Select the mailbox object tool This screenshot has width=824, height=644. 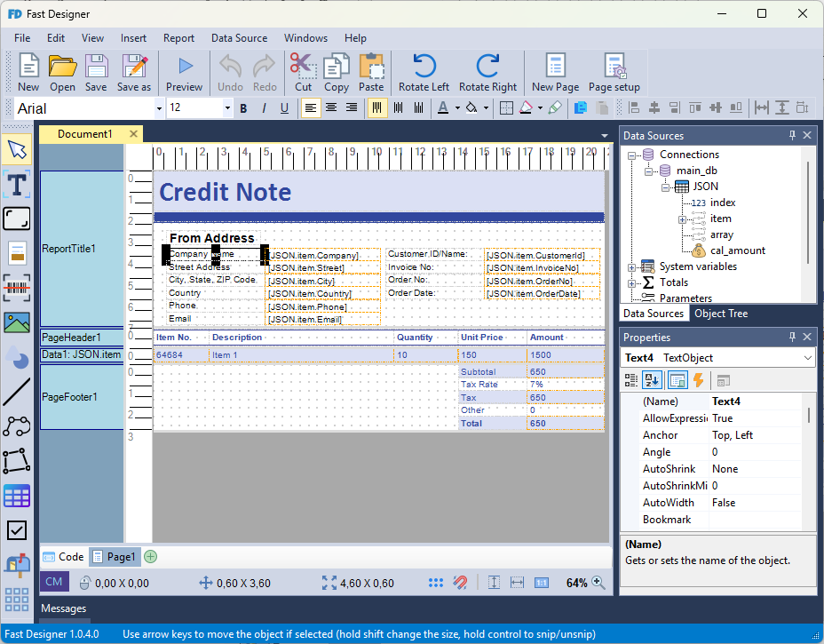17,565
